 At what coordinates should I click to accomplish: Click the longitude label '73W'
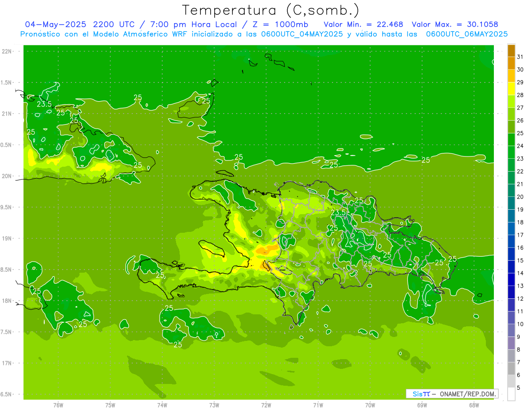[214, 405]
